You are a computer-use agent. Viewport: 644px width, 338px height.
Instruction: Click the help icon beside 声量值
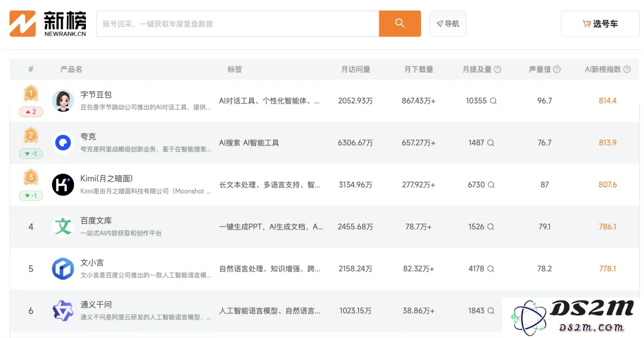(557, 69)
